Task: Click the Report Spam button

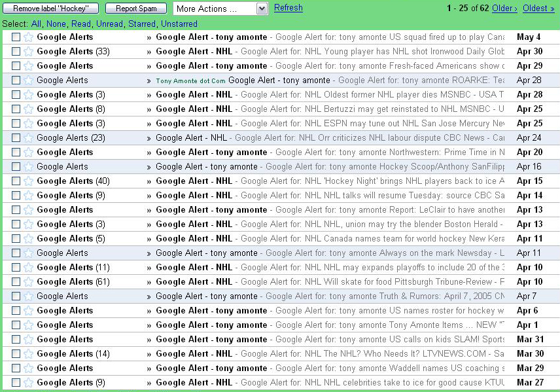Action: (136, 9)
